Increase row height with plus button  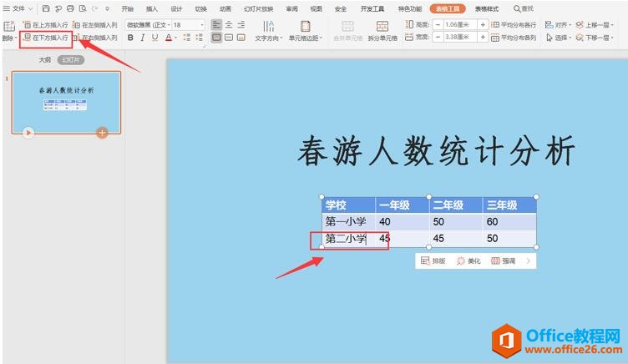click(483, 25)
